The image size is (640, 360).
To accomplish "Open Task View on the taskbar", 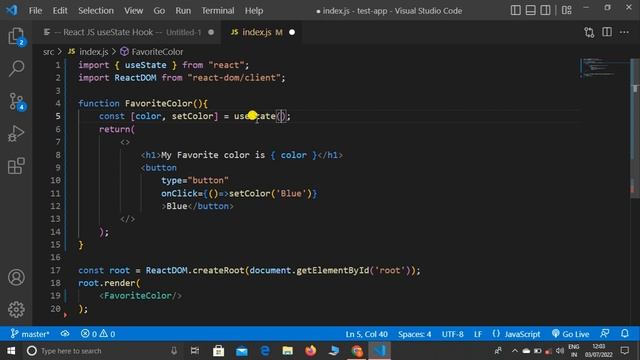I will pyautogui.click(x=195, y=351).
